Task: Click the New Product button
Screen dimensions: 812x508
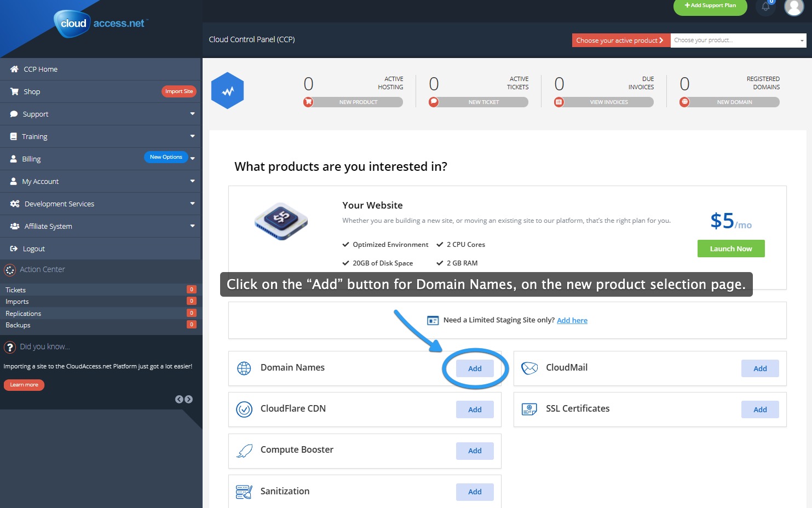Action: point(353,102)
